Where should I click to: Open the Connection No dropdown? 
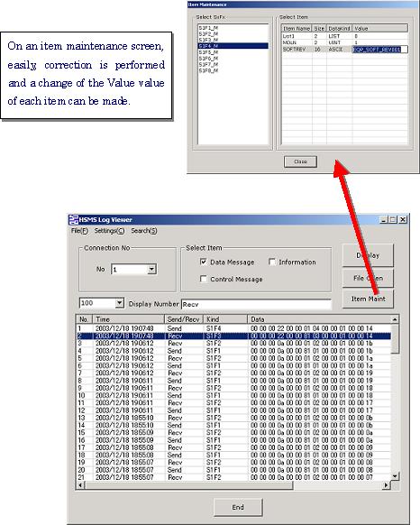point(151,269)
